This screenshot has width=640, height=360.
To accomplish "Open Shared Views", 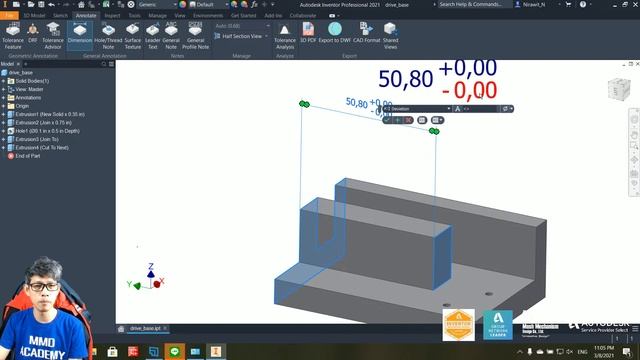I will click(390, 36).
